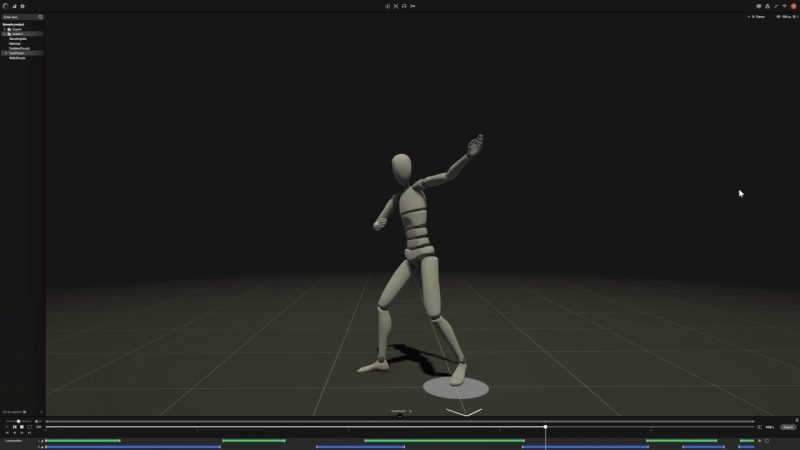Pause the animation playback

click(x=15, y=427)
